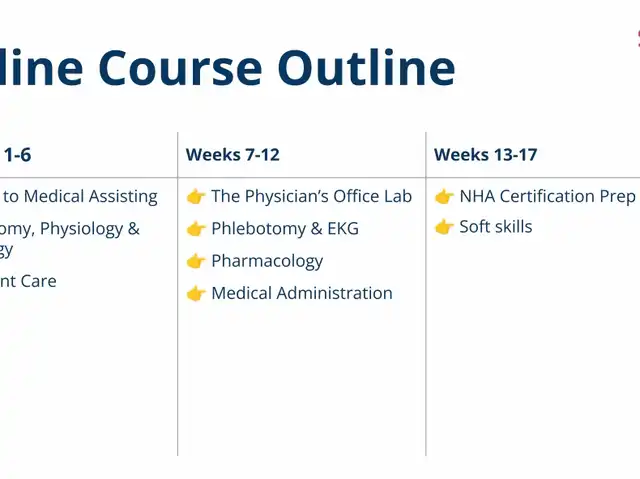Click the Course Outline slide title
Screen dimensions: 640x479
[228, 67]
